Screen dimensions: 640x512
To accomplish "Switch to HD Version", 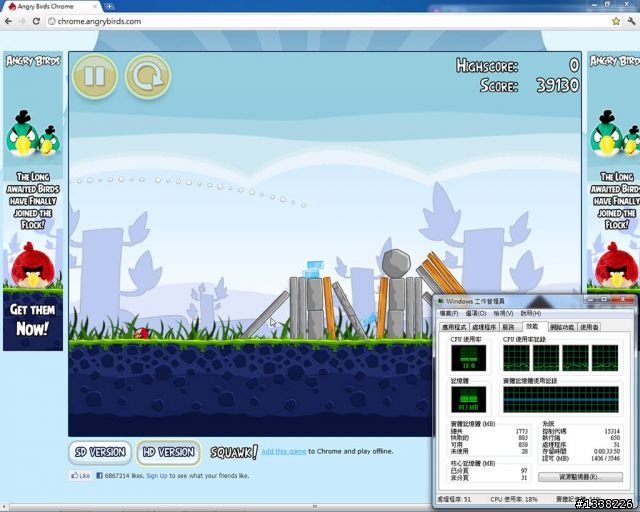I will point(168,452).
